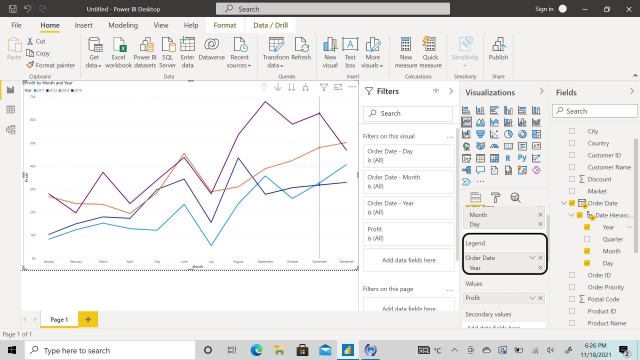The width and height of the screenshot is (640, 360).
Task: Open Power BI datasets
Action: click(x=145, y=52)
